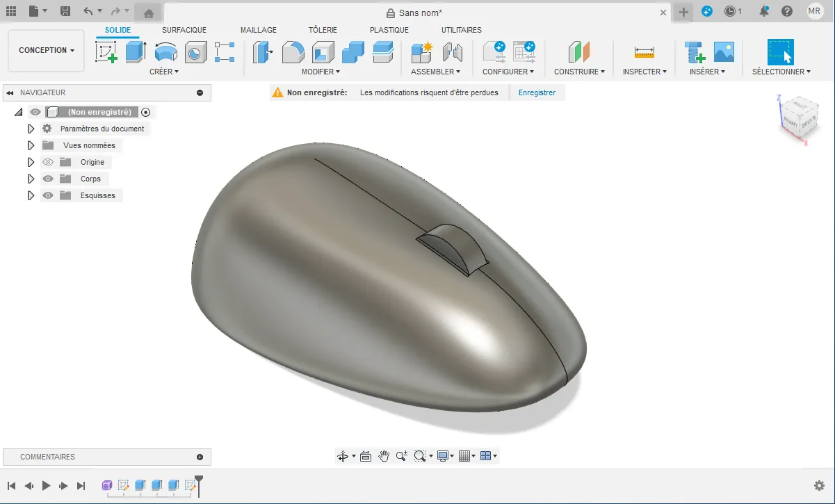
Task: Expand the Vues nommées node
Action: [31, 145]
